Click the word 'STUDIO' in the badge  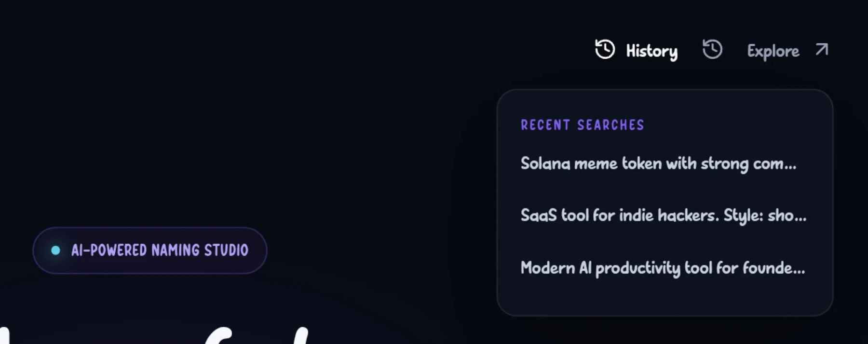(x=226, y=250)
